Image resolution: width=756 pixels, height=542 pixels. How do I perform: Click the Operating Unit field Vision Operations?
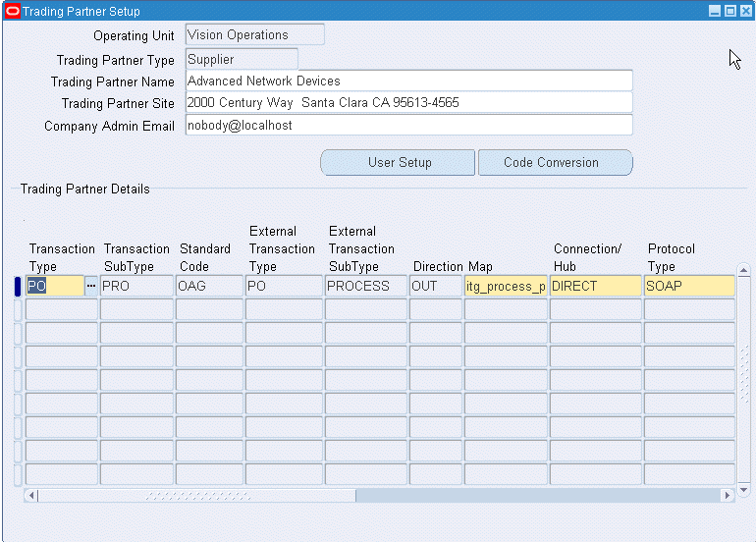pos(255,34)
